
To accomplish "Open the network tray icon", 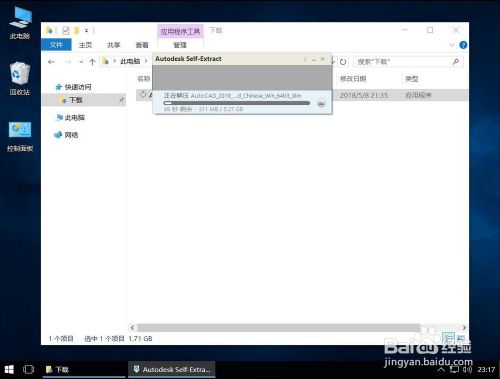I will click(454, 369).
